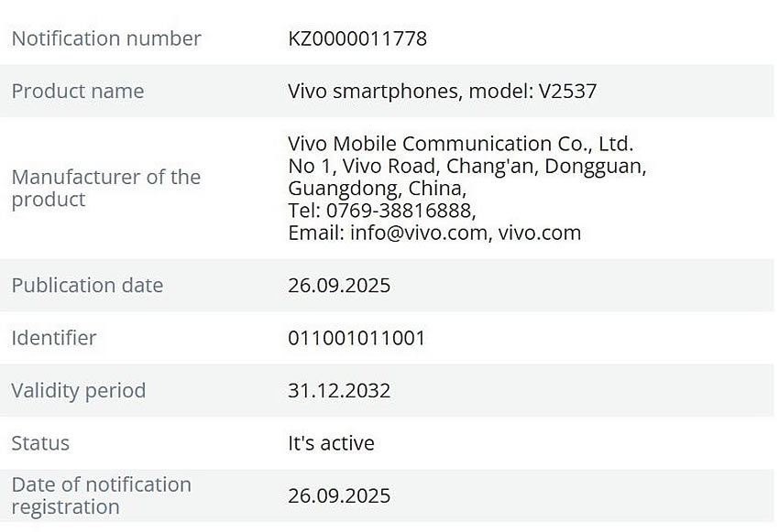
Task: Click the "It's active" status value
Action: pyautogui.click(x=331, y=443)
